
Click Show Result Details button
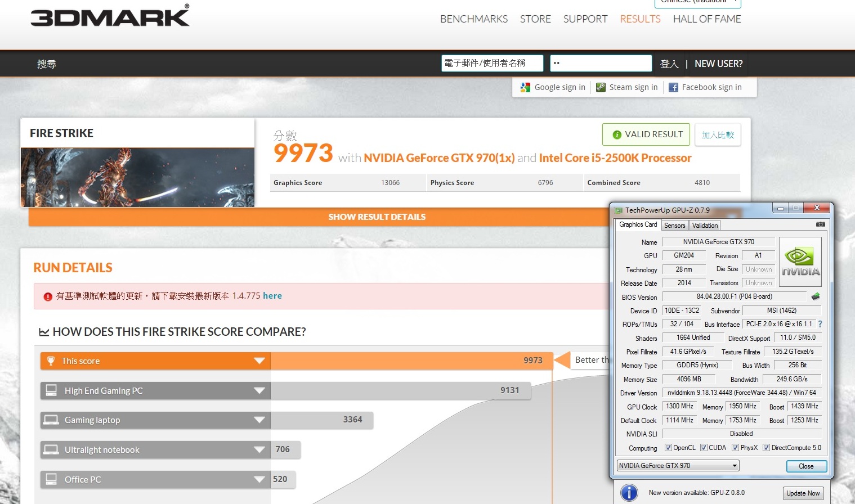pyautogui.click(x=377, y=217)
